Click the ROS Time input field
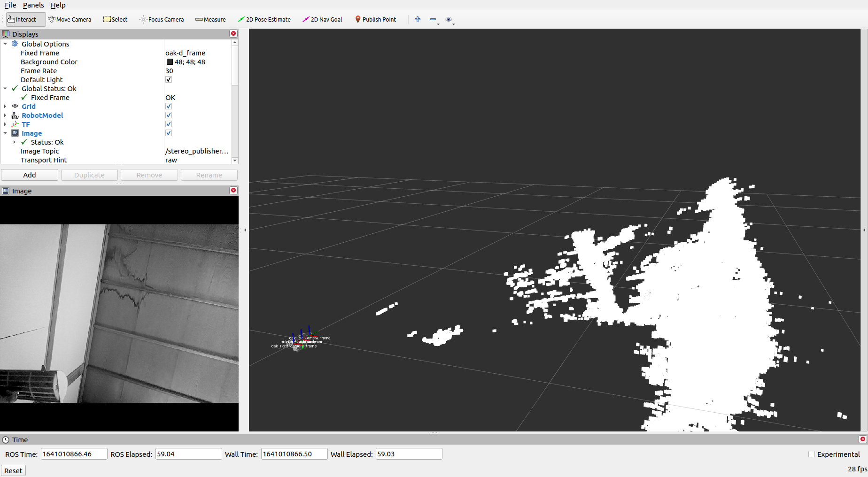The width and height of the screenshot is (868, 477). (x=73, y=454)
